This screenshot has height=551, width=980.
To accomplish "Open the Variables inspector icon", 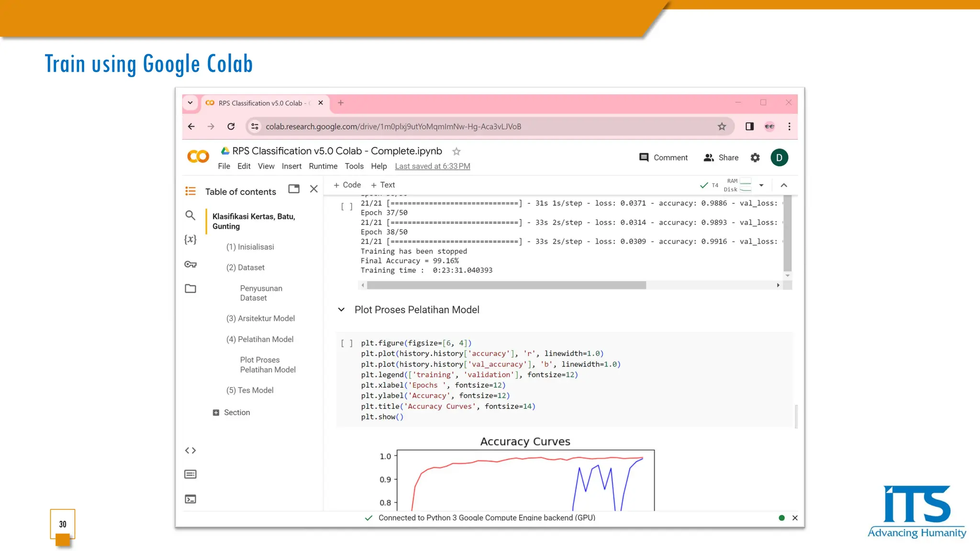I will (x=190, y=239).
